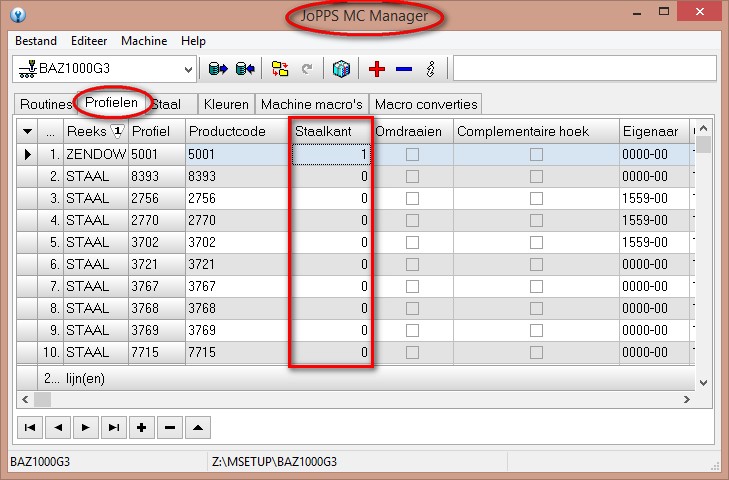
Task: Select Eigenaar cell 1559-00 in row 3
Action: tap(654, 199)
